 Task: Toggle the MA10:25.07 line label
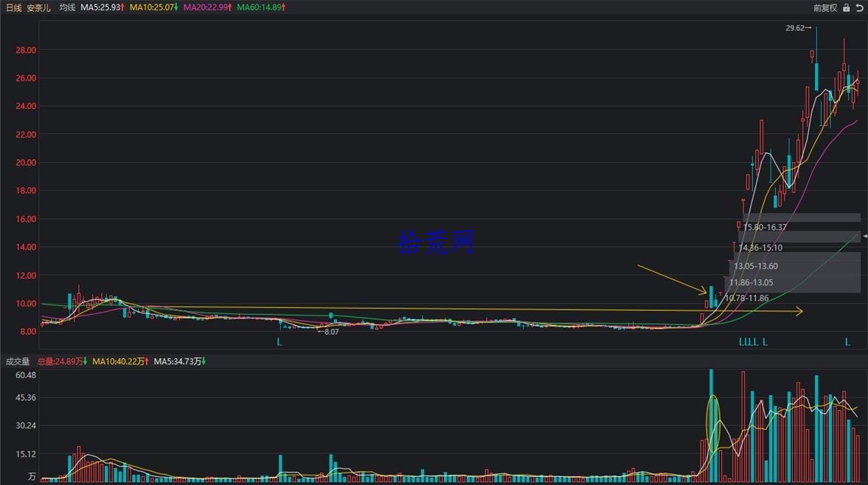pos(154,7)
